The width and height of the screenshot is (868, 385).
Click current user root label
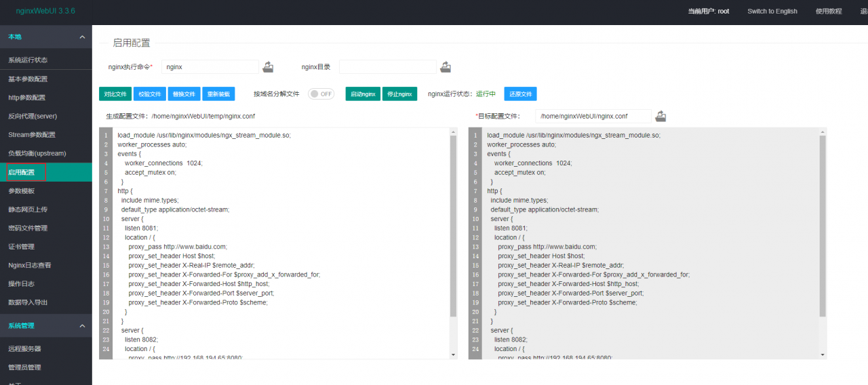coord(709,12)
